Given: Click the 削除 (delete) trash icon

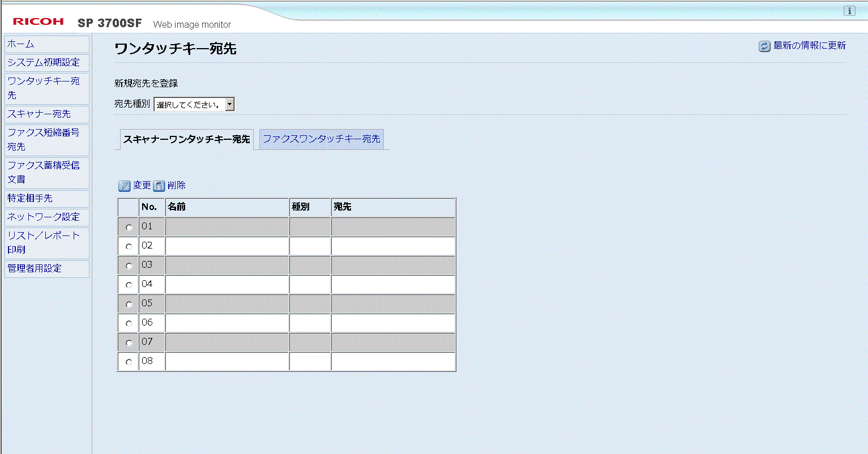Looking at the screenshot, I should (160, 185).
